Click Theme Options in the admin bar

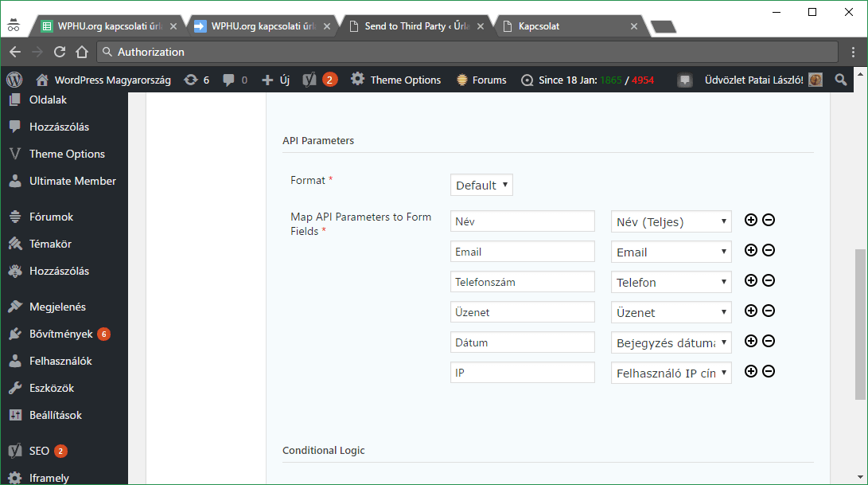396,80
